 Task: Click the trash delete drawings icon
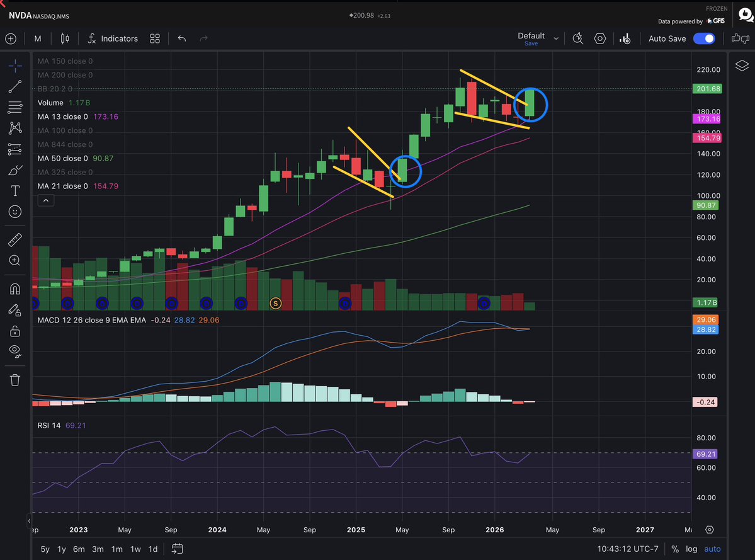click(x=15, y=380)
